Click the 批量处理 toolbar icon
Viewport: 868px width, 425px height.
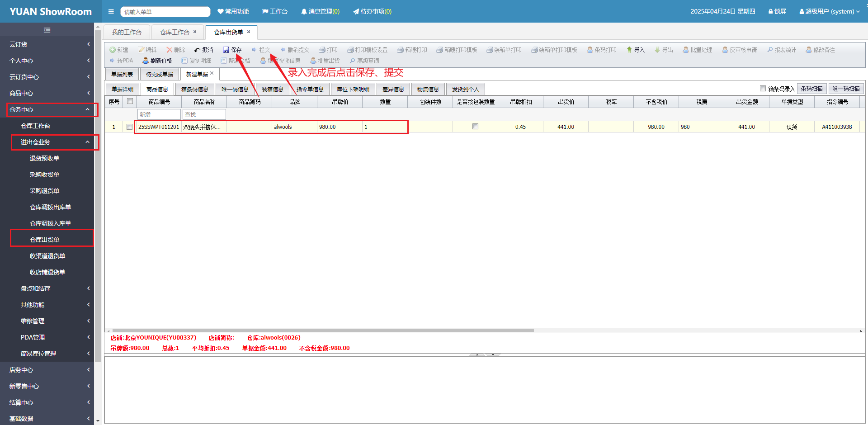pos(686,50)
